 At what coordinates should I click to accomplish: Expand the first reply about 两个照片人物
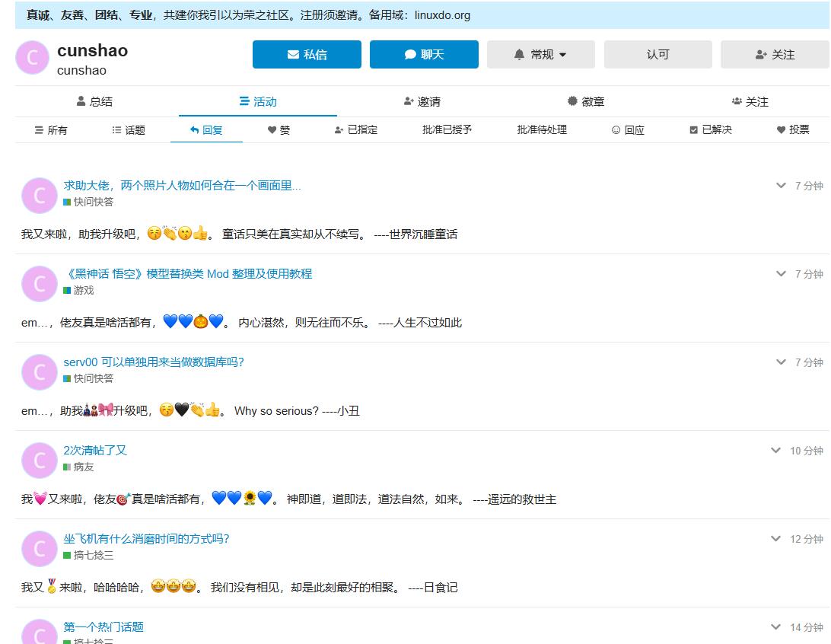click(x=781, y=186)
